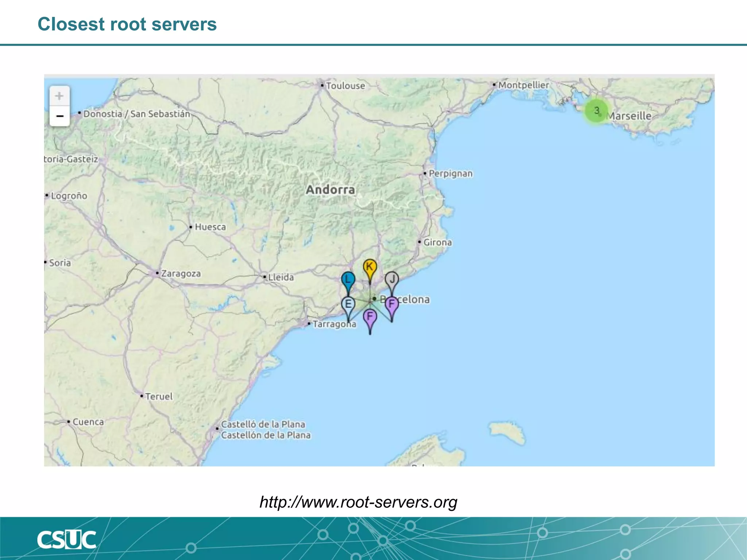The image size is (747, 560).
Task: Select the light blue E root server marker
Action: (348, 309)
